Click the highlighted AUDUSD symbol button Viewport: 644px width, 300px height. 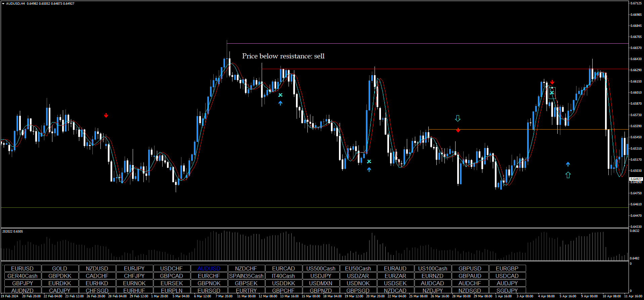209,268
